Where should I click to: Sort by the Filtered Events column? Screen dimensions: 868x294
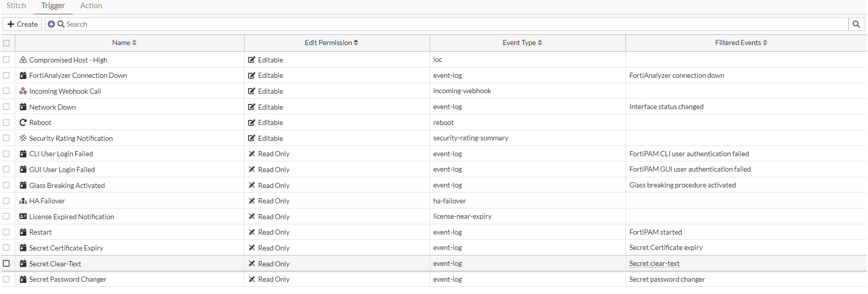(x=741, y=43)
